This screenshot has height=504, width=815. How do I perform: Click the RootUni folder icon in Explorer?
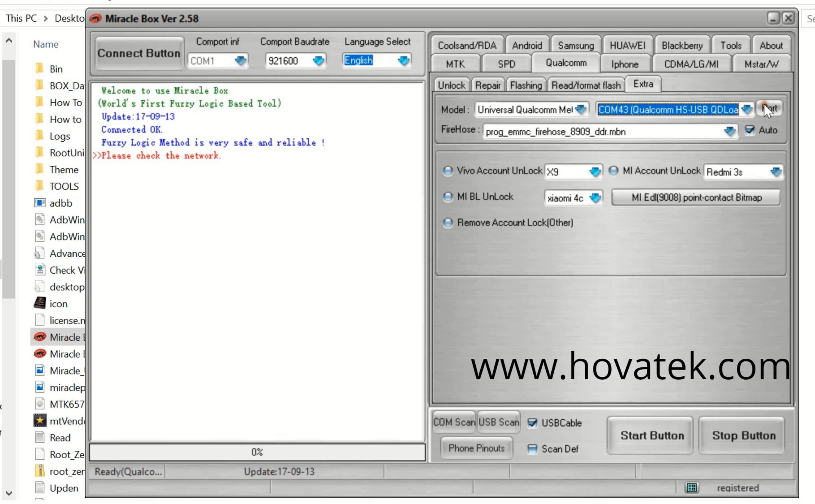click(40, 152)
